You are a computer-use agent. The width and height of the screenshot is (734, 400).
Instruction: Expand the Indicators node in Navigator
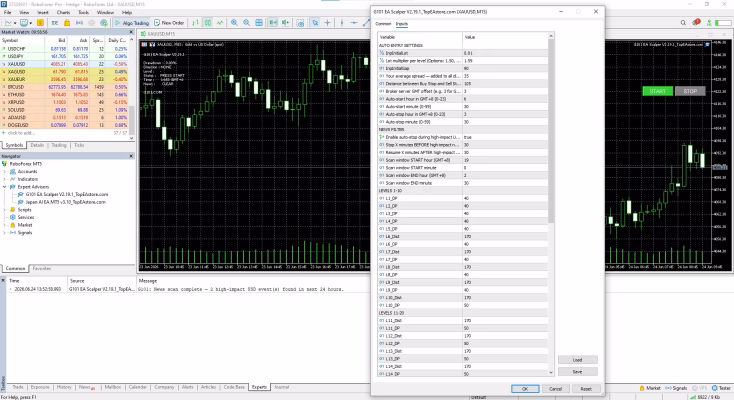(5, 179)
